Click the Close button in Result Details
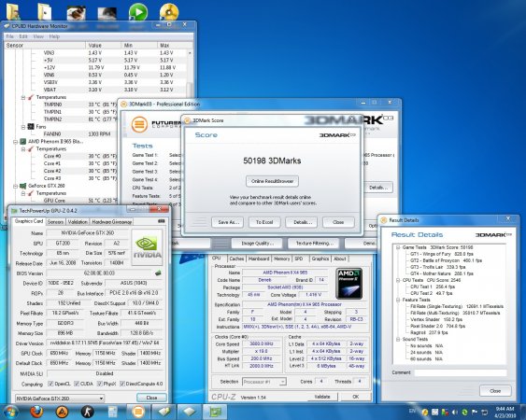 pyautogui.click(x=495, y=391)
